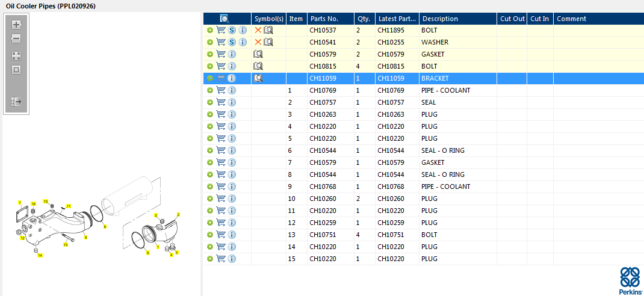Show info for item 15 PLUG

point(232,259)
